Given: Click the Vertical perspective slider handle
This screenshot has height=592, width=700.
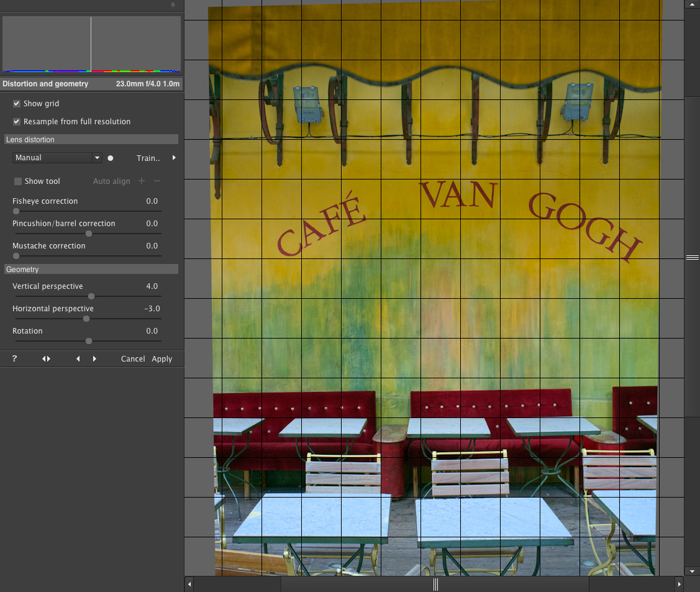Looking at the screenshot, I should click(91, 296).
